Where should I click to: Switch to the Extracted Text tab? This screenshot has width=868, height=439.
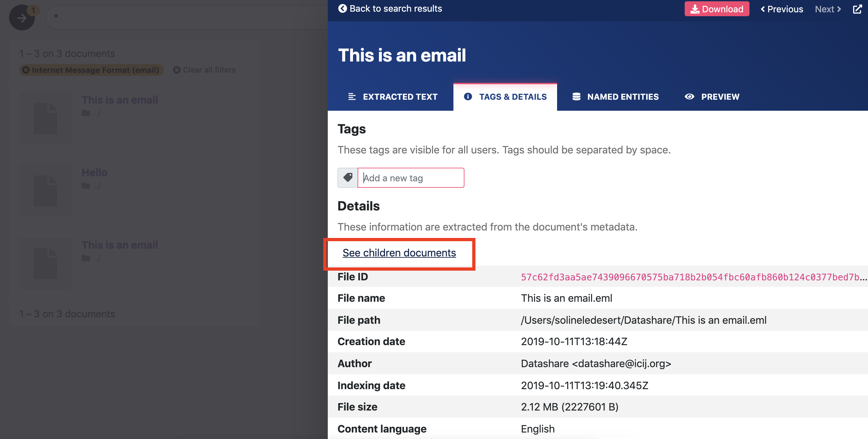pyautogui.click(x=393, y=97)
